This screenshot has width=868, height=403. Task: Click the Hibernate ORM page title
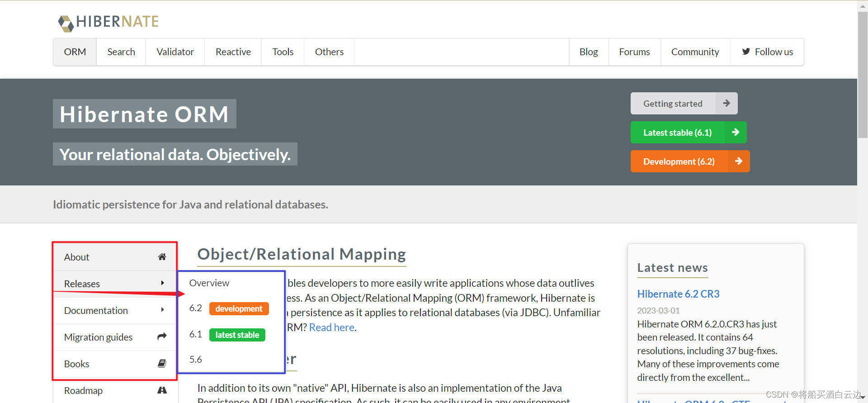(144, 114)
